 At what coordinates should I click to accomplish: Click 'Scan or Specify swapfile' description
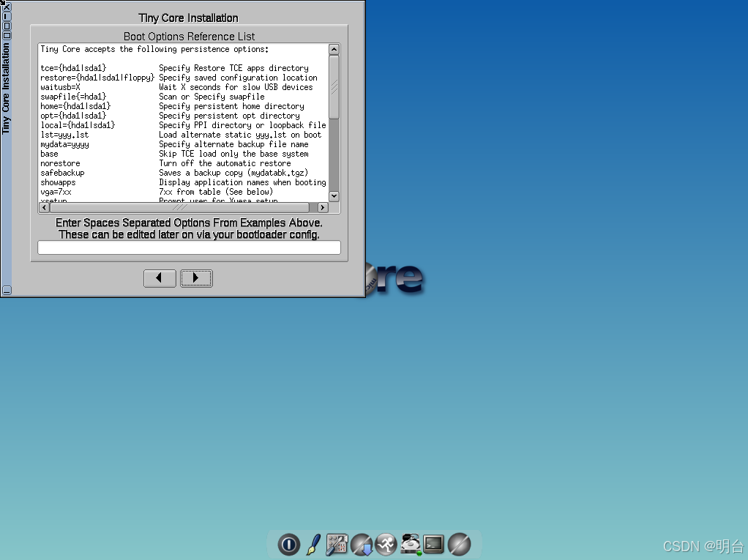212,97
